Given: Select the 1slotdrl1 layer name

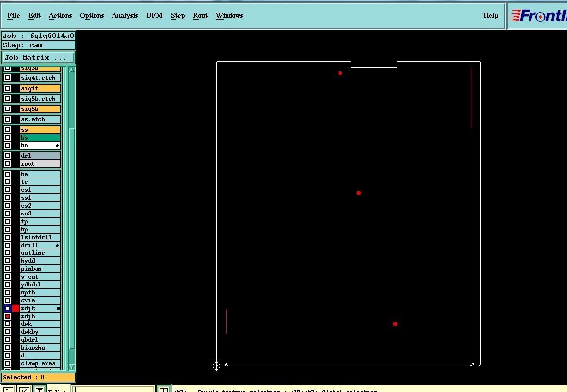Looking at the screenshot, I should pyautogui.click(x=40, y=237).
